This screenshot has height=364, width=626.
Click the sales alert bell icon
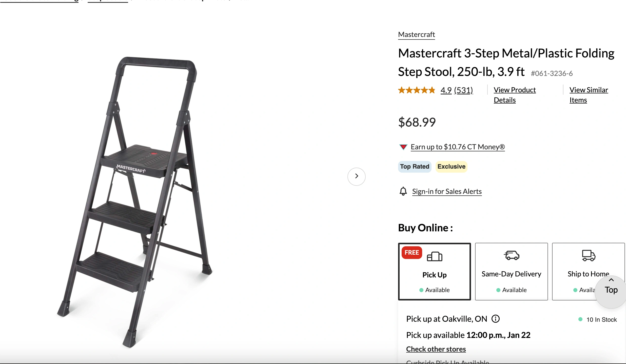[403, 191]
